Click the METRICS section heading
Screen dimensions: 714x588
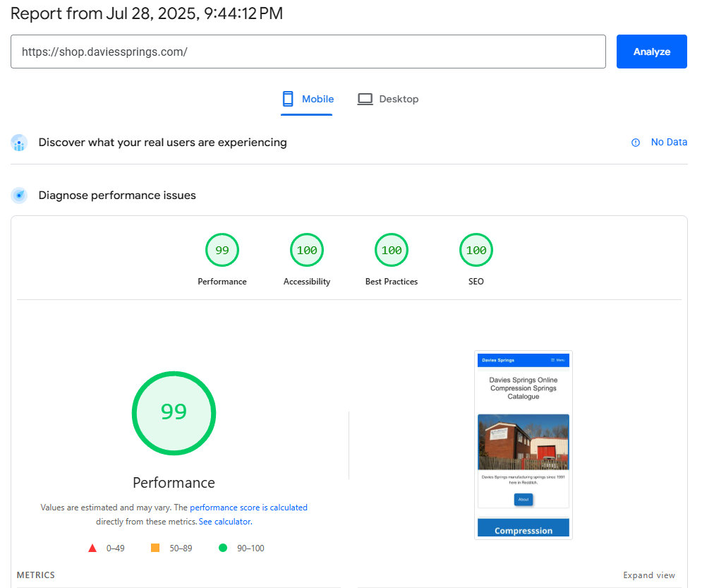click(35, 575)
